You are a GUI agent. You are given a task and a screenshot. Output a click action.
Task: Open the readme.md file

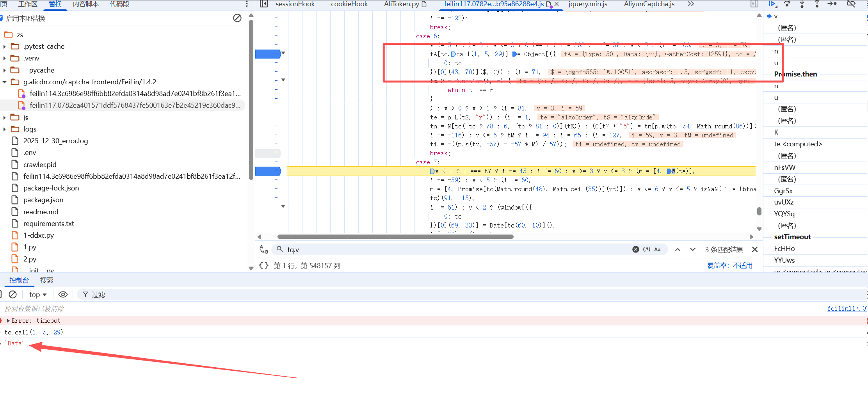tap(41, 212)
